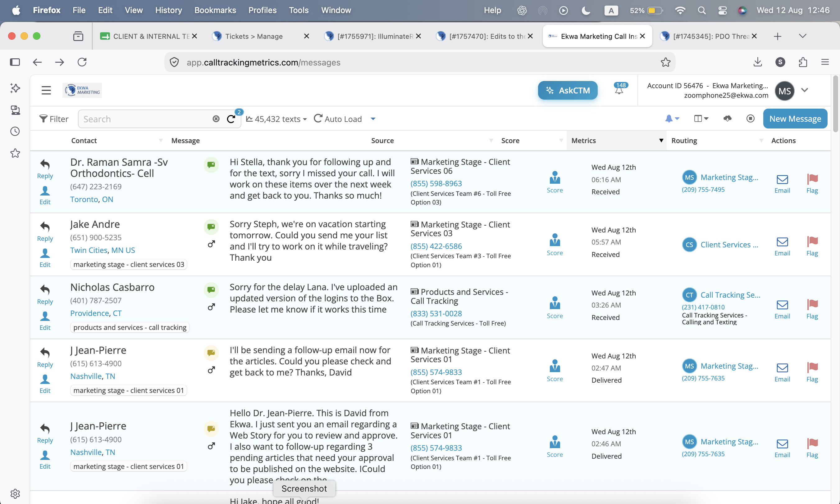Open macOS Spotlight search
This screenshot has height=504, width=840.
click(702, 10)
